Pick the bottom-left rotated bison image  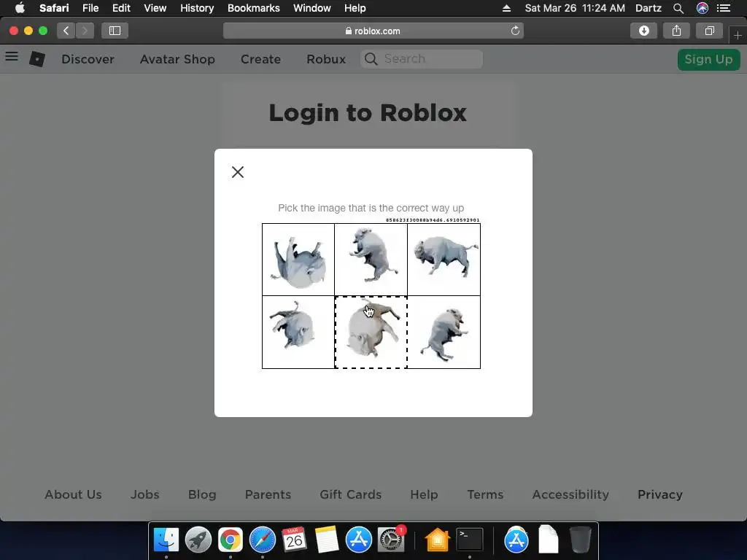click(298, 332)
